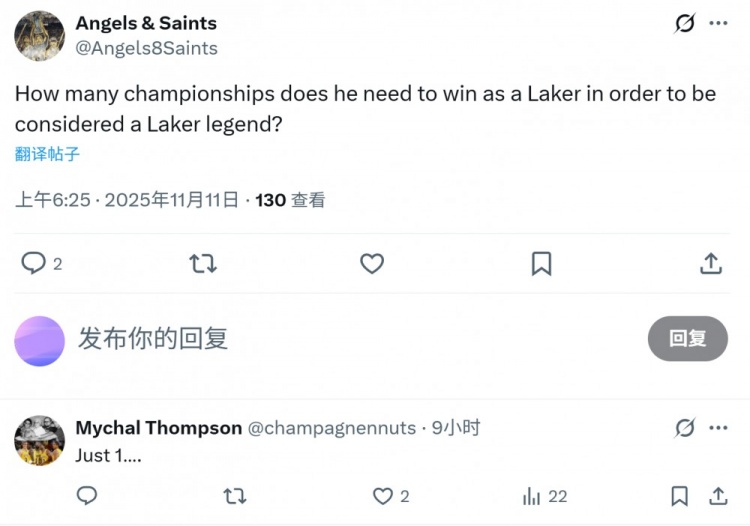Repost the Angels & Saints post
The width and height of the screenshot is (750, 526).
point(203,263)
